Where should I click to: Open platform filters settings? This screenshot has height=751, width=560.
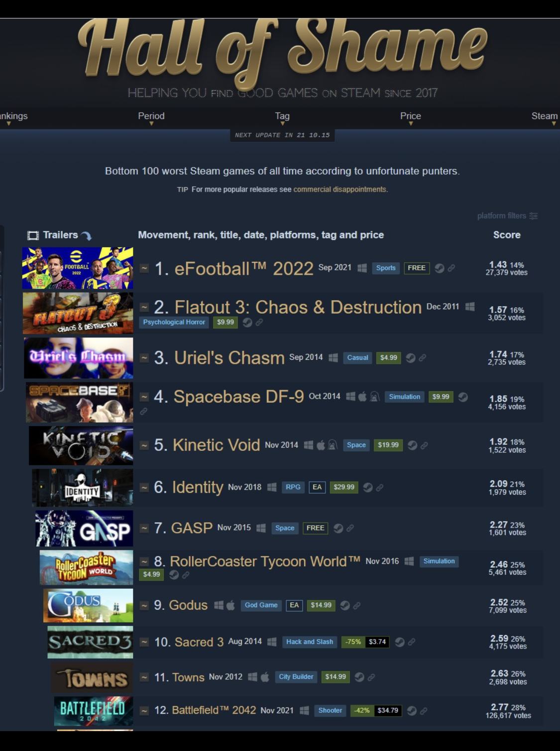coord(507,216)
